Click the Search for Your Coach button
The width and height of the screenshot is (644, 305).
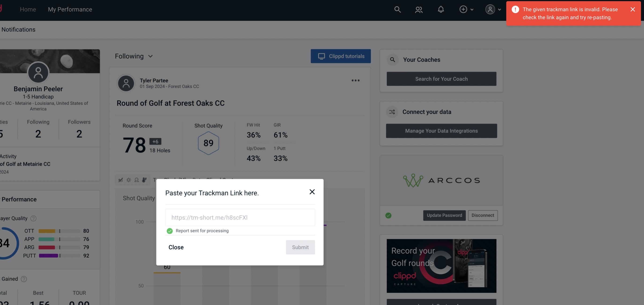(x=442, y=79)
